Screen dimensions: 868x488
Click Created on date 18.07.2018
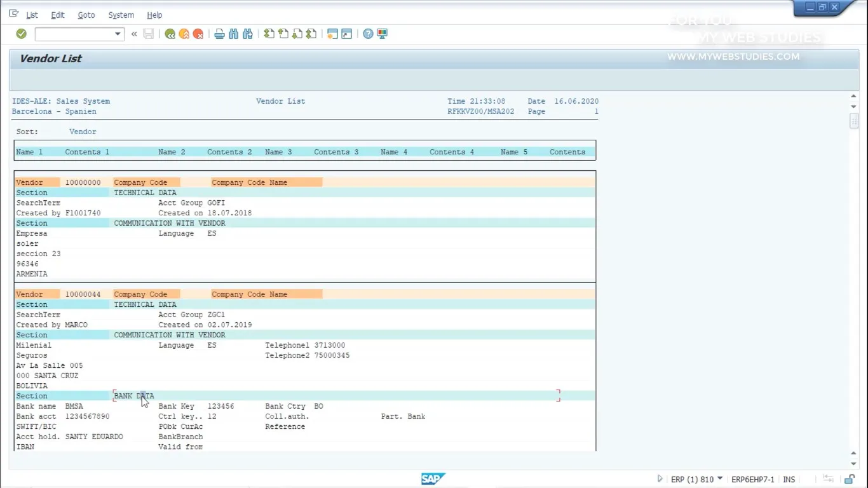point(229,213)
